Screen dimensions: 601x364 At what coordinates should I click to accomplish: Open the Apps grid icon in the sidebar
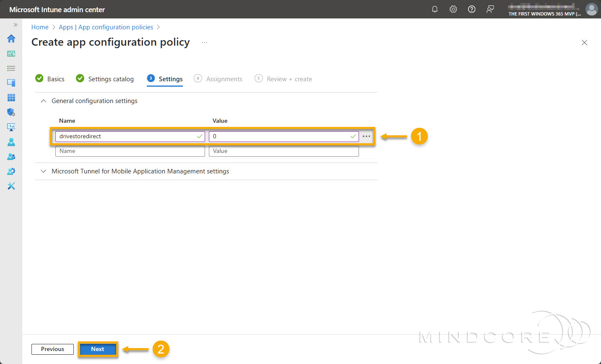click(x=11, y=97)
